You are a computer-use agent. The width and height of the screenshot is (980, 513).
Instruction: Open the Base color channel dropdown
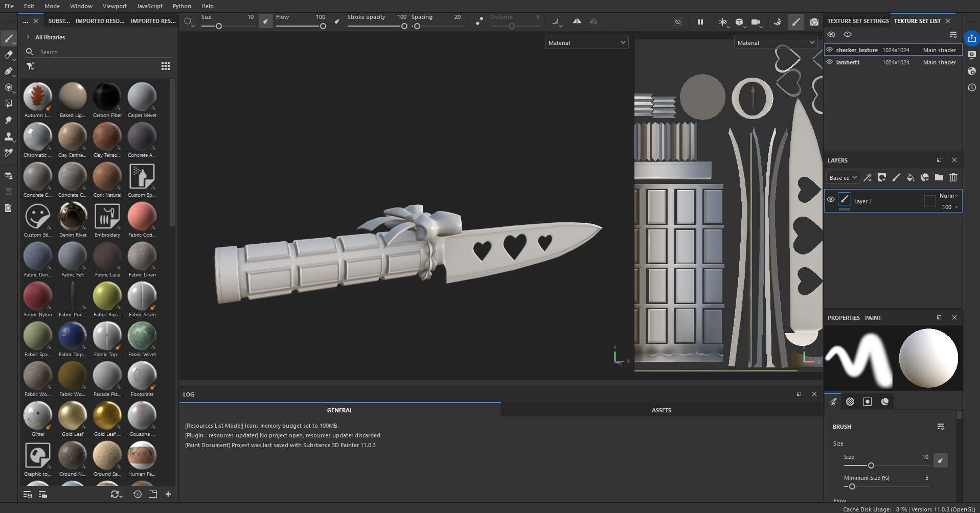[842, 178]
